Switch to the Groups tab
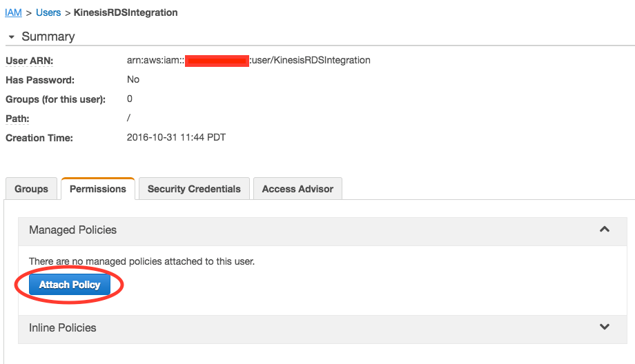This screenshot has width=635, height=364. 31,189
